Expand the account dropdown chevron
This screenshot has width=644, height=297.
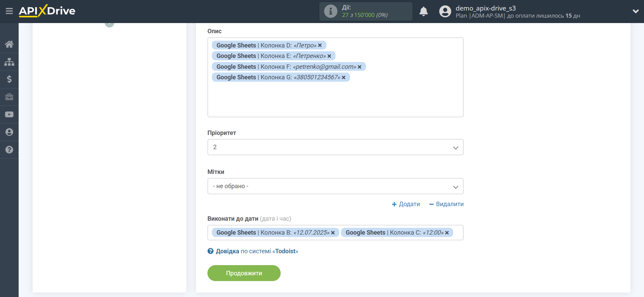click(x=636, y=11)
